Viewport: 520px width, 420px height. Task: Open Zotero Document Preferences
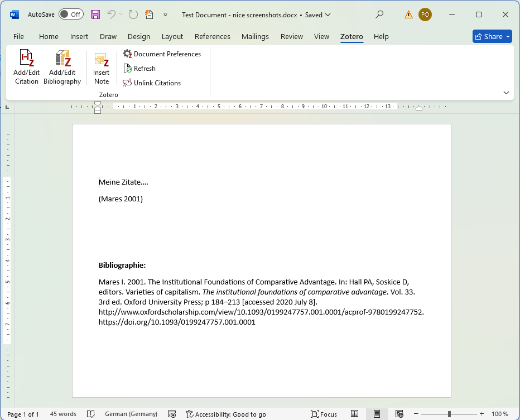[162, 54]
